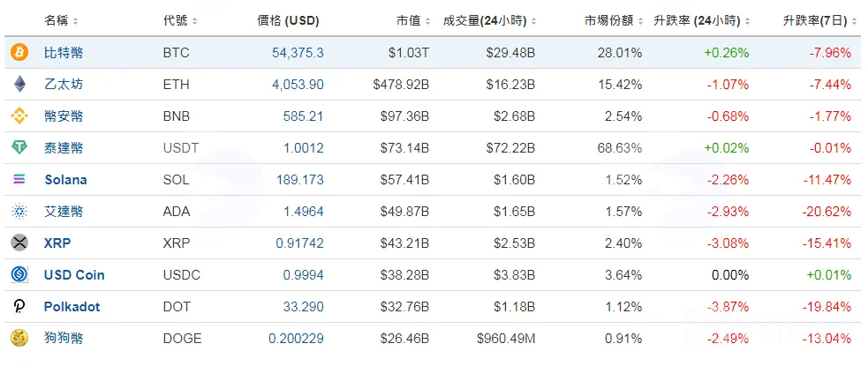Open the Polkadot name link

click(72, 306)
